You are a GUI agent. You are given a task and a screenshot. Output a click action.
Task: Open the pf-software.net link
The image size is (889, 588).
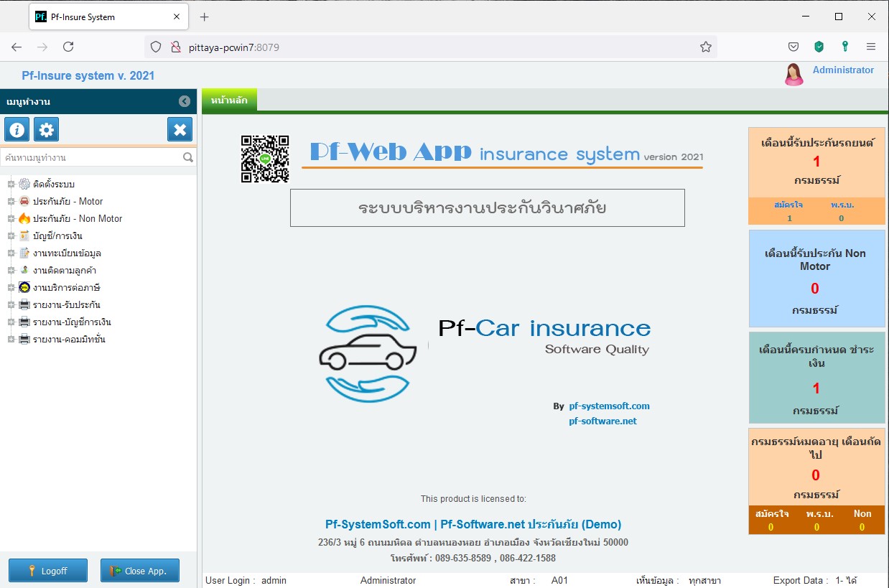point(602,421)
